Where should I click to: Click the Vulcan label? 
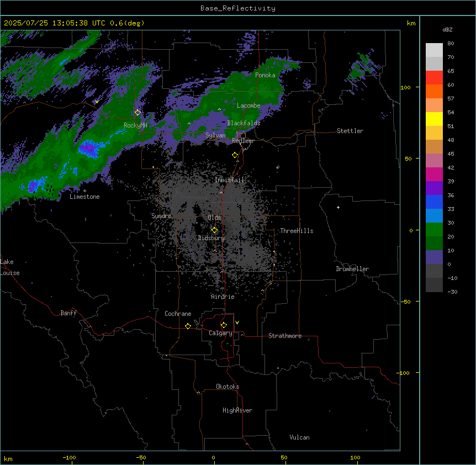click(299, 437)
